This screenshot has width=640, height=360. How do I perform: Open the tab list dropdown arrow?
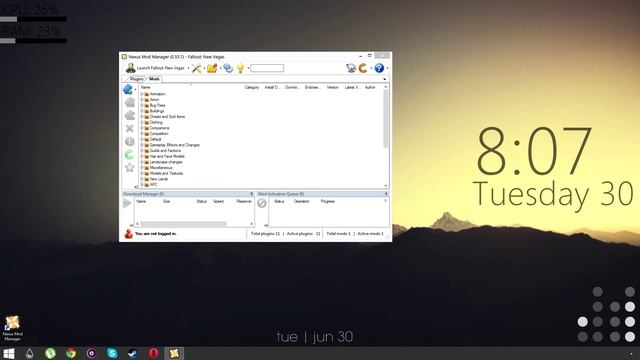coord(384,79)
